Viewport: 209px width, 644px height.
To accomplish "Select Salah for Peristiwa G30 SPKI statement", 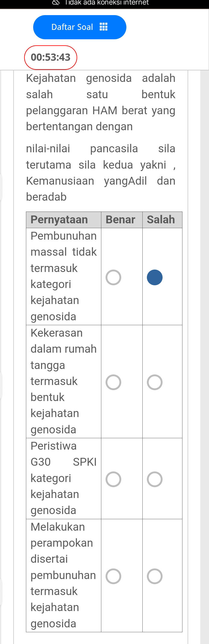I will click(x=155, y=479).
